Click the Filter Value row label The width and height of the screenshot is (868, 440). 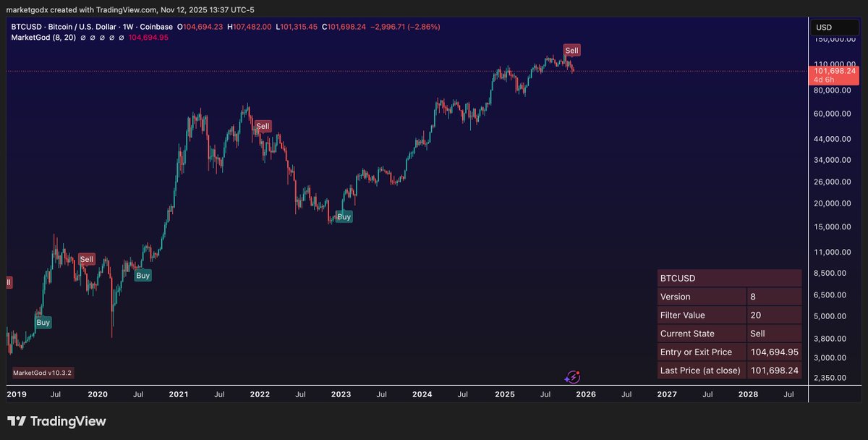coord(702,315)
